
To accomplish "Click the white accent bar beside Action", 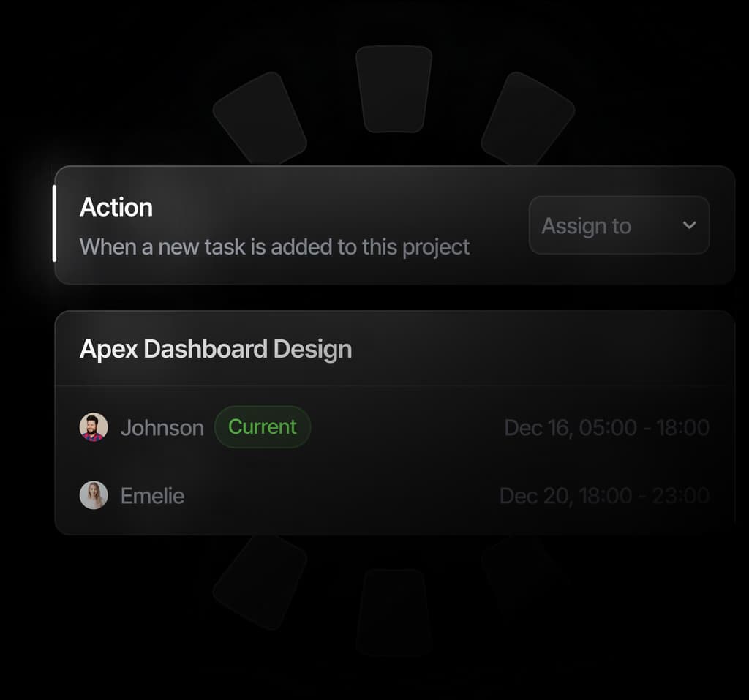I will [x=54, y=224].
